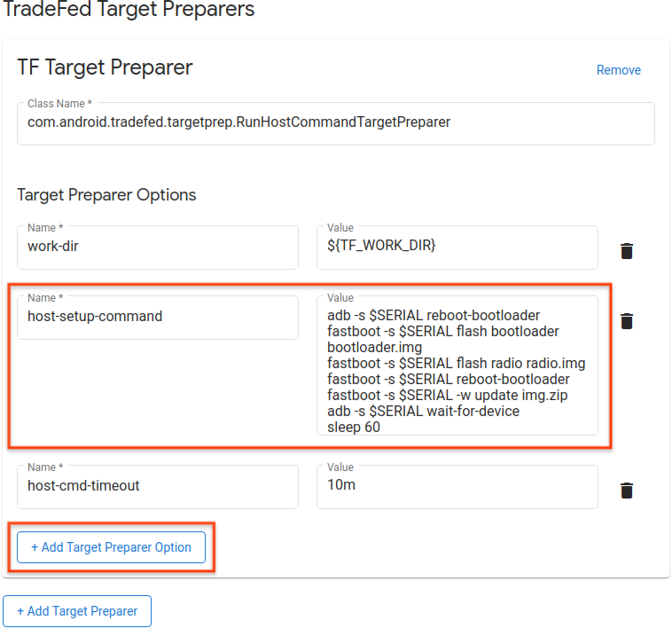The width and height of the screenshot is (672, 628).
Task: Click the 'flash radio radio.img' command line
Action: 456,364
